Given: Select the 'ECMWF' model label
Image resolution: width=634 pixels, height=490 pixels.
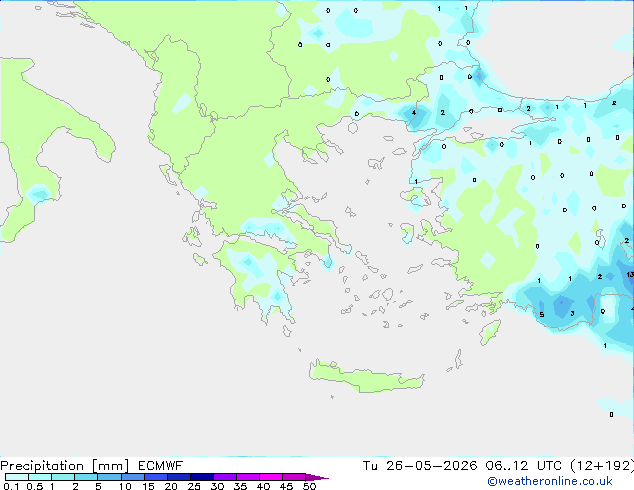Looking at the screenshot, I should 161,466.
